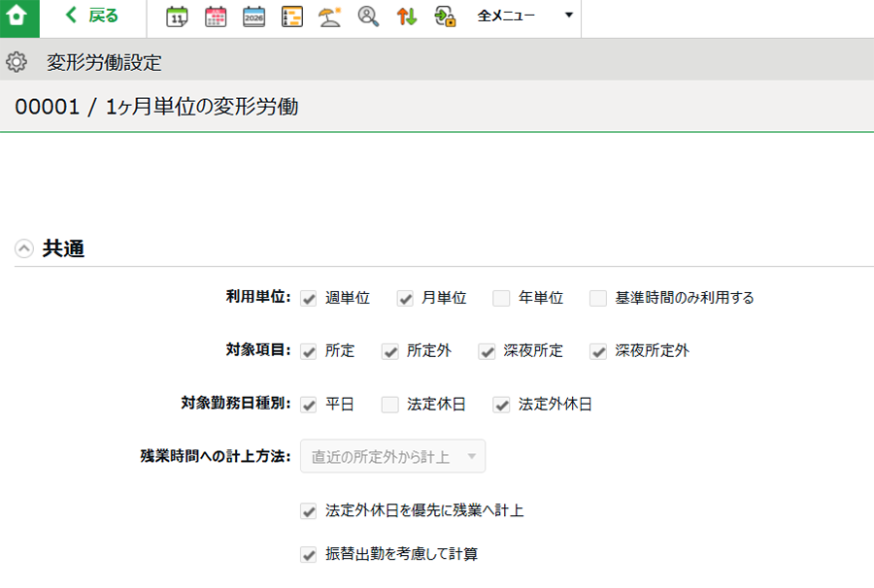
Task: Toggle 振替出勤を考慮して計算 checkbox
Action: pos(308,554)
